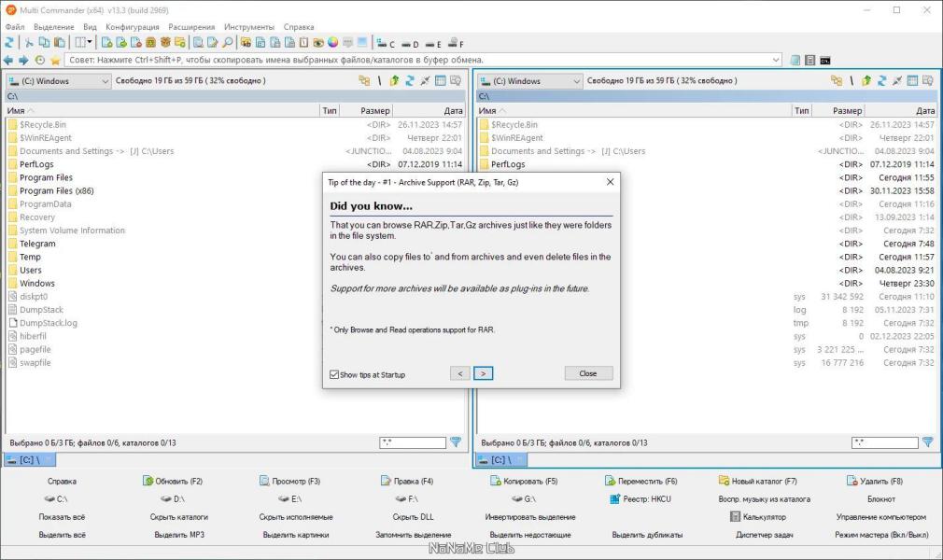Open the Выделение menu
This screenshot has height=560, width=943.
point(54,27)
